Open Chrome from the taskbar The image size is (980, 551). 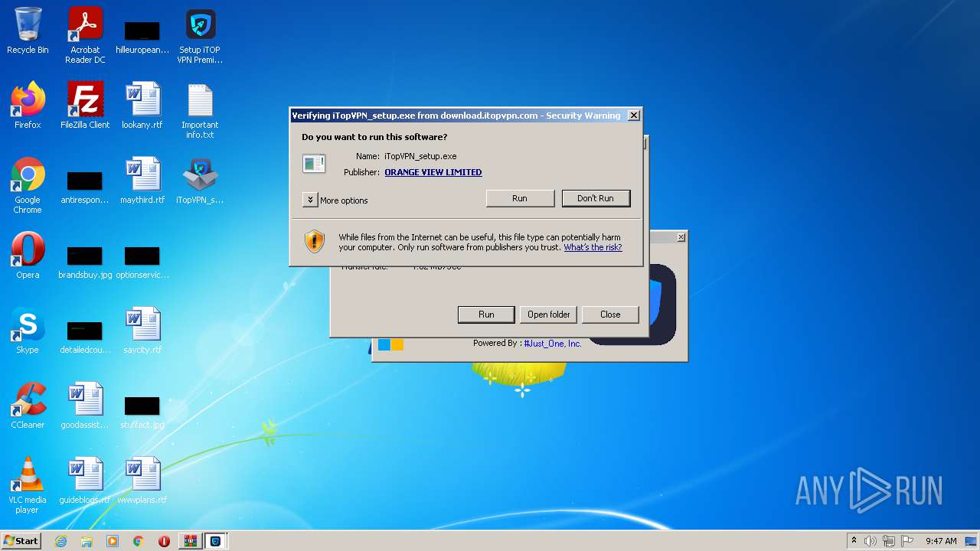pos(139,541)
